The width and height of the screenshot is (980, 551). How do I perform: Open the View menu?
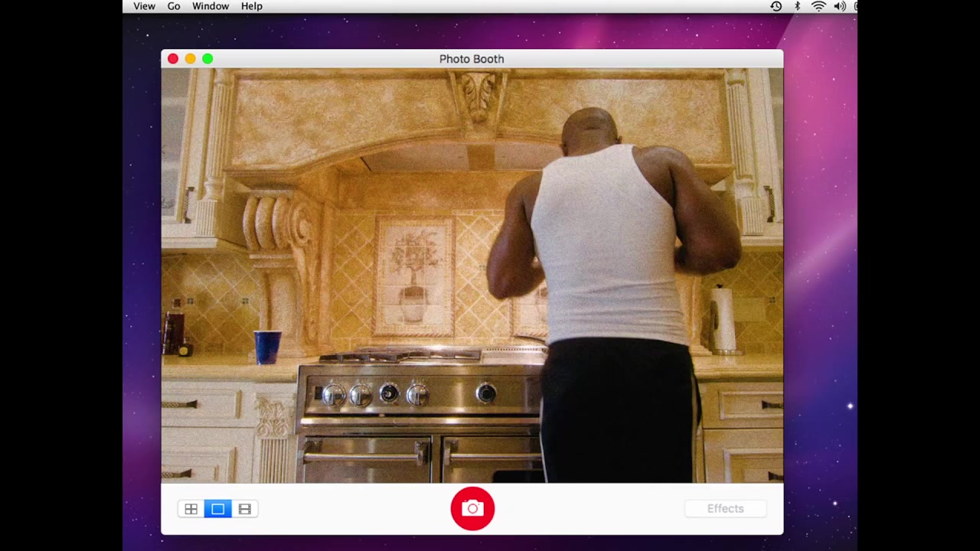(144, 6)
